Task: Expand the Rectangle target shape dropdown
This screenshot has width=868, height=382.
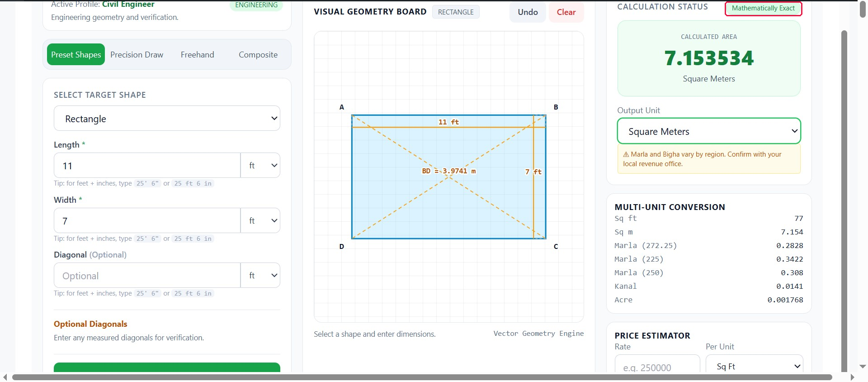Action: click(167, 119)
